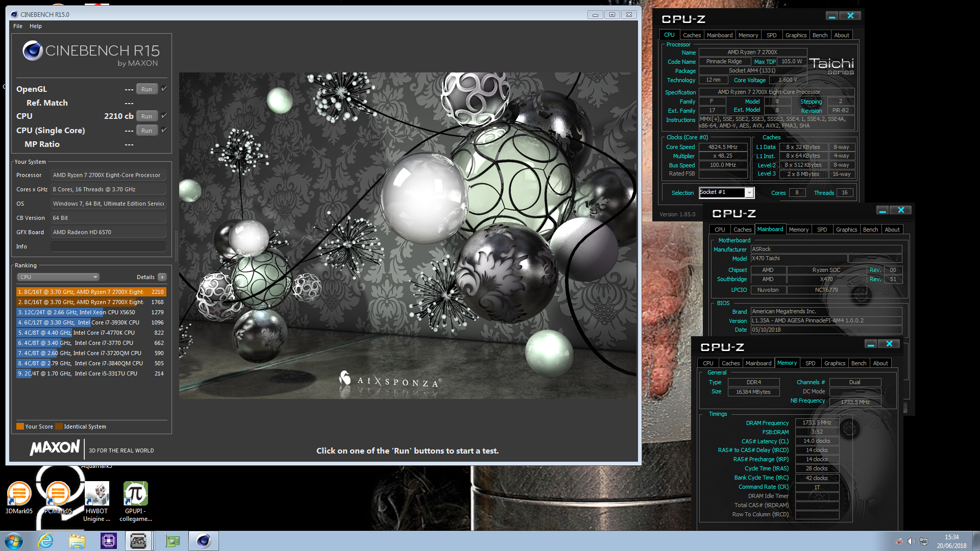Viewport: 980px width, 551px height.
Task: Click the Details label in Ranking
Action: point(145,277)
